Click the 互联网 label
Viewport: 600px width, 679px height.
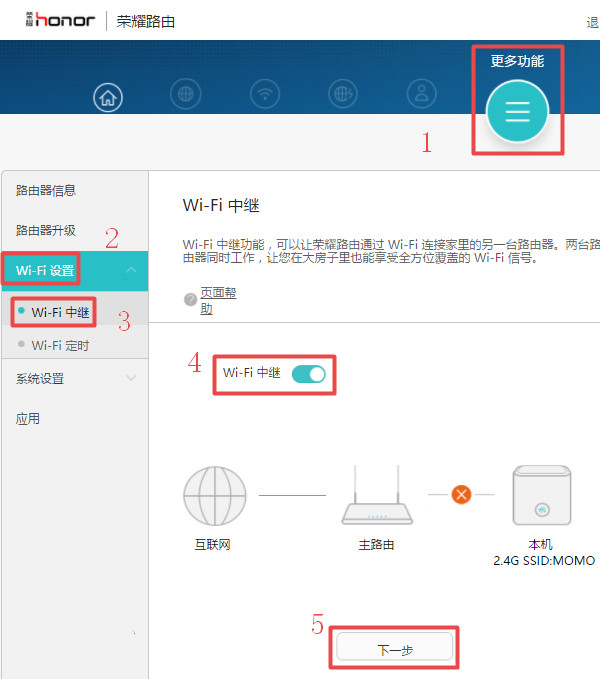tap(213, 544)
